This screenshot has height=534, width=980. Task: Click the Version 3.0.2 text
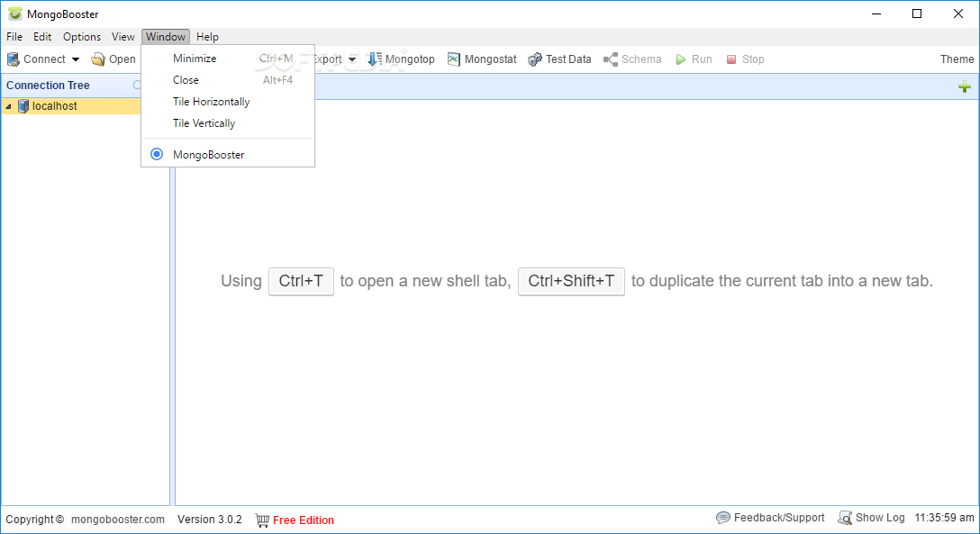click(x=209, y=520)
